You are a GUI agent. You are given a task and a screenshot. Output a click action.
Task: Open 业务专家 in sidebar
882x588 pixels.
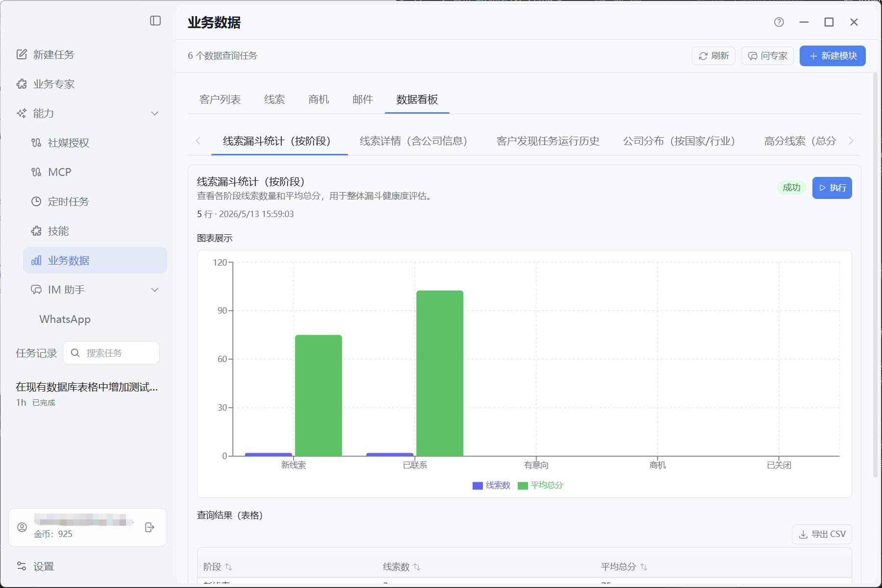click(54, 84)
